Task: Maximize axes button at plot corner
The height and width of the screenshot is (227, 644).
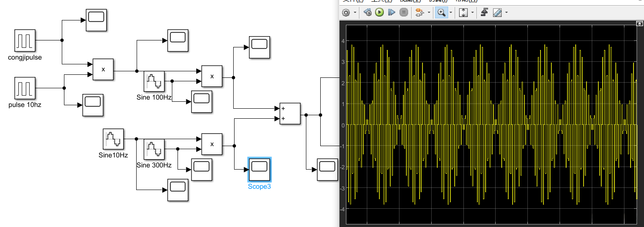Action: (x=639, y=23)
